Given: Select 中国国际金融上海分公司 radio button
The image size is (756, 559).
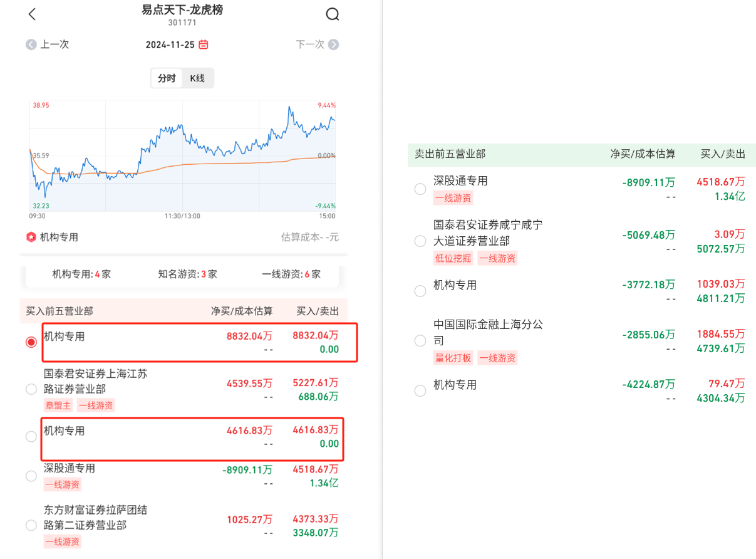Looking at the screenshot, I should 420,341.
